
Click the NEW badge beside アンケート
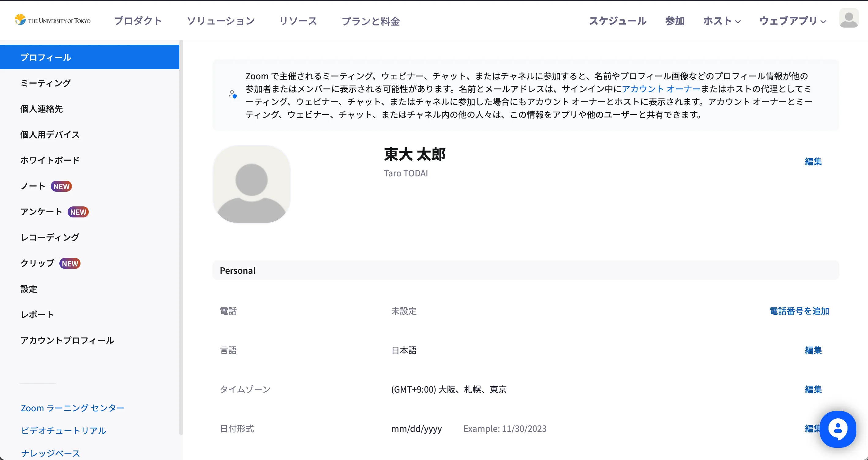[78, 212]
